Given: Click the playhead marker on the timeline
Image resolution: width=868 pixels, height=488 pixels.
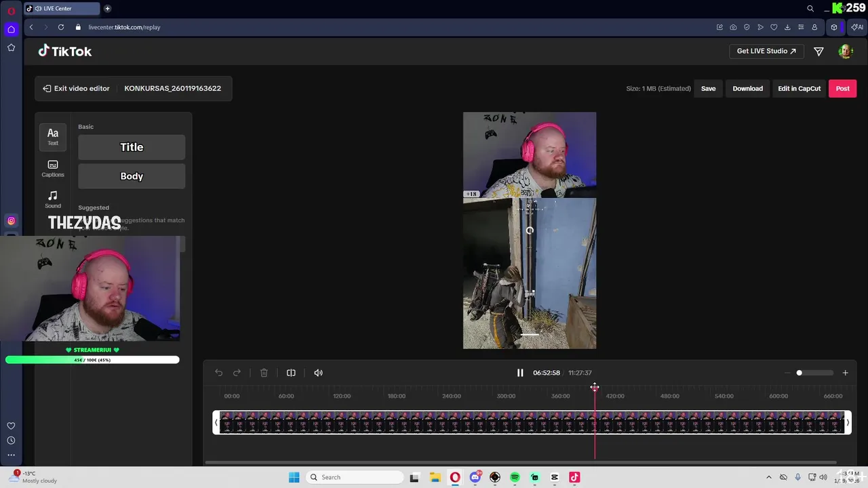Looking at the screenshot, I should point(595,388).
